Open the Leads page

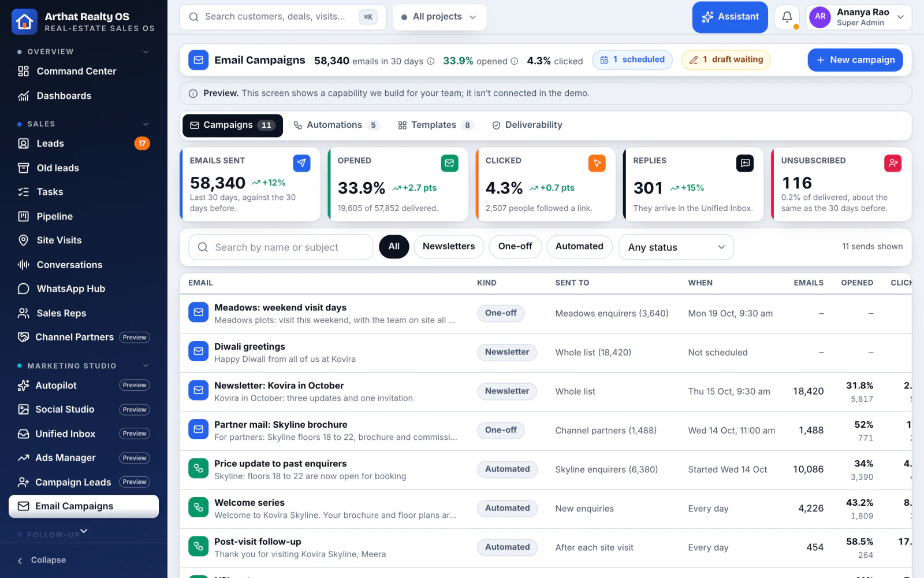[x=84, y=143]
